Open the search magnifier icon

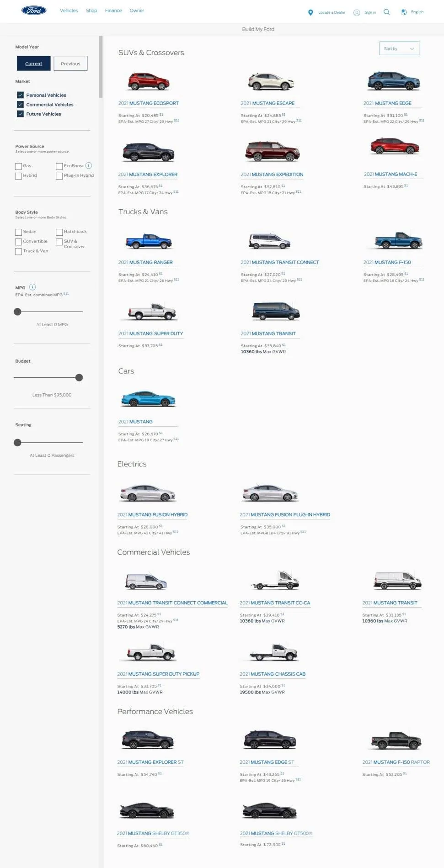point(386,12)
